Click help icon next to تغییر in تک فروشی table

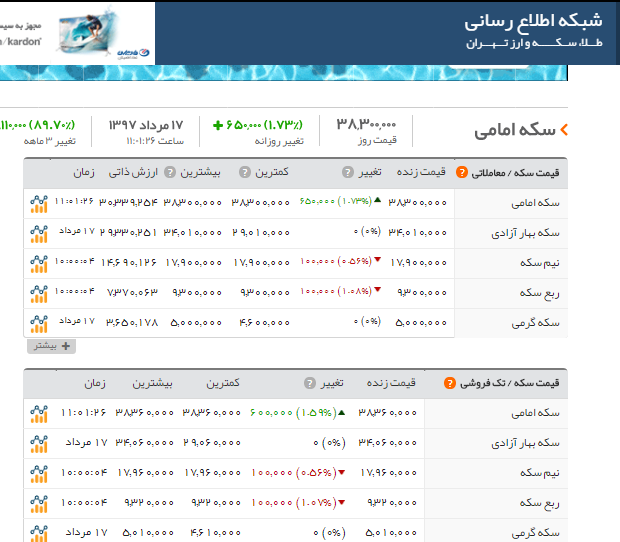[x=310, y=383]
